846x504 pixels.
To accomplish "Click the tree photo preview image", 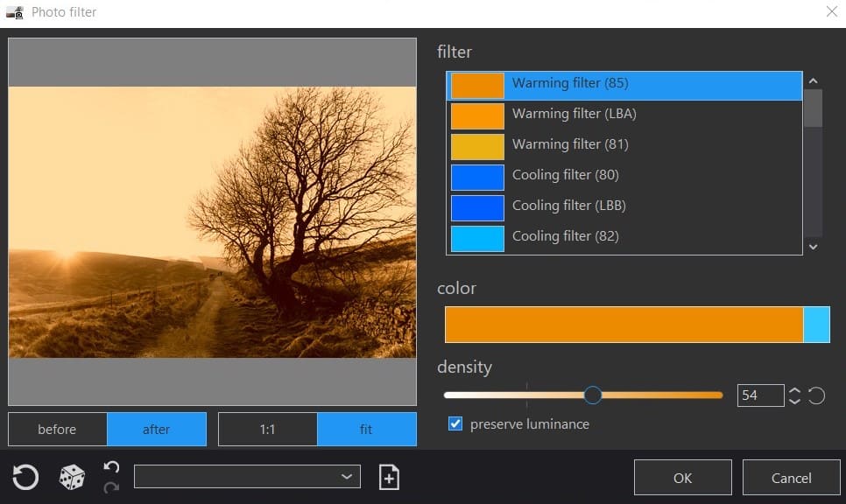I will [x=212, y=222].
